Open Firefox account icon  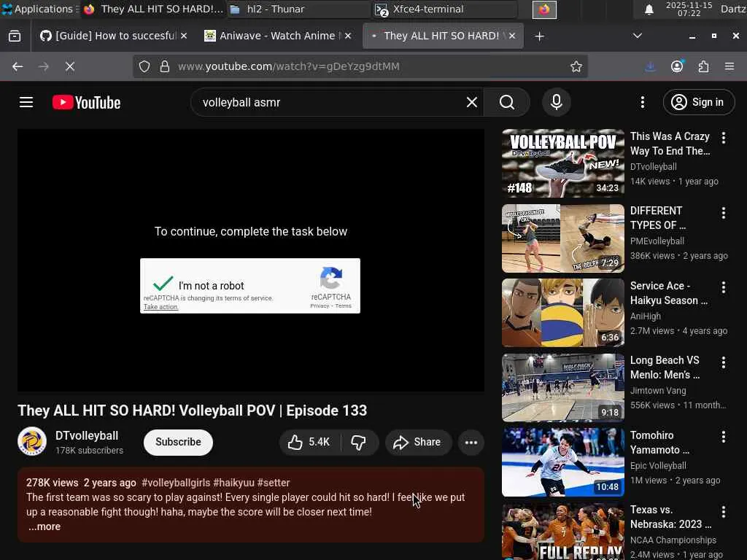[677, 66]
